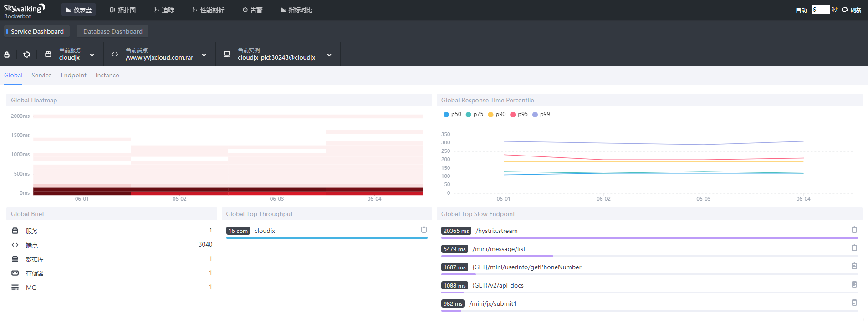
Task: Switch to the Endpoint tab
Action: [73, 76]
